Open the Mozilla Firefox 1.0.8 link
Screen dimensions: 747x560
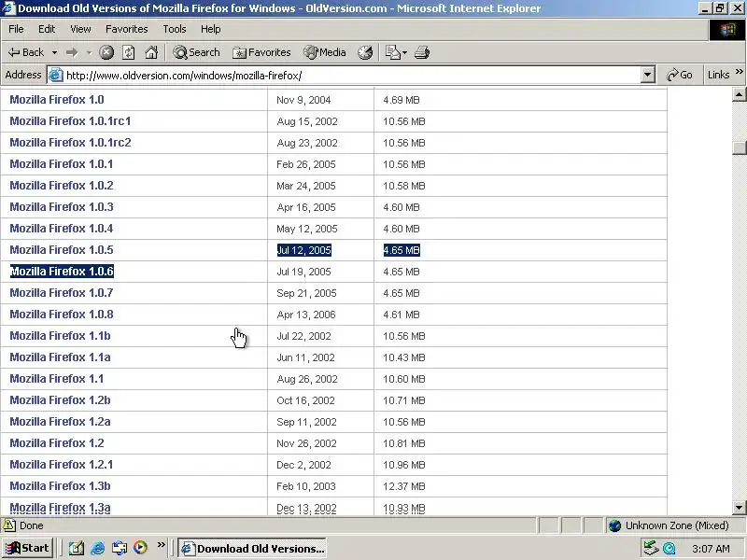pyautogui.click(x=62, y=315)
